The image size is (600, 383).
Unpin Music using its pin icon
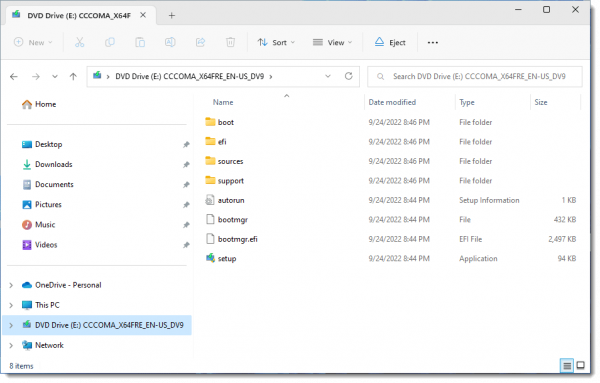tap(186, 225)
